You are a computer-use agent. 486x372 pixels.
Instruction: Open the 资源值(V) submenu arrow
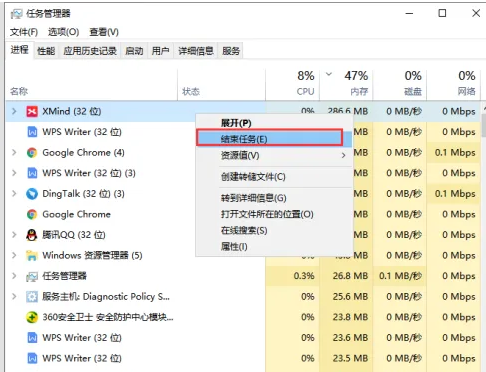(343, 155)
